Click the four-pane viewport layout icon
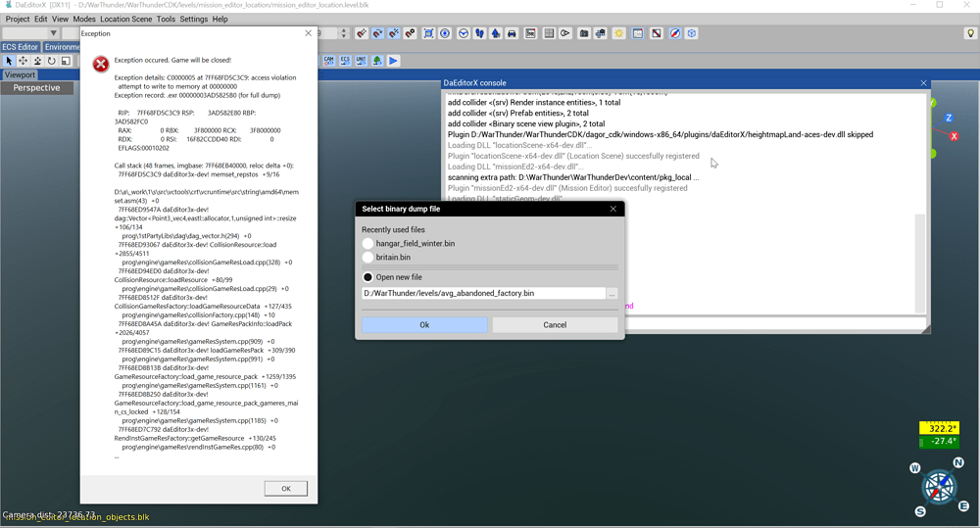980x528 pixels. tap(549, 33)
